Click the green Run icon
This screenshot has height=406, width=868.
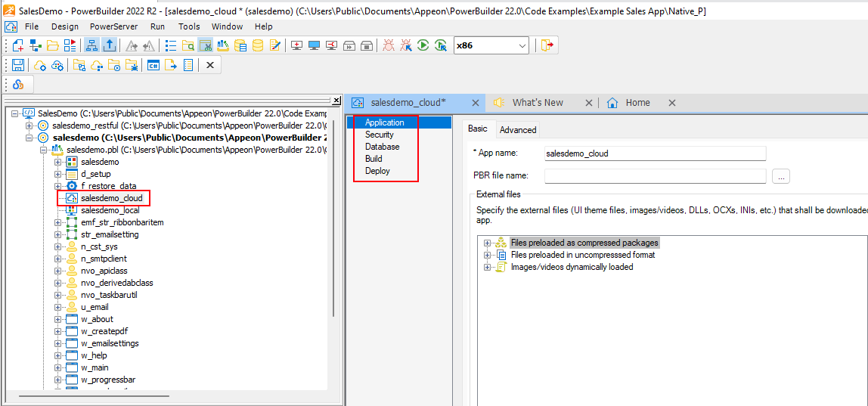(x=423, y=45)
